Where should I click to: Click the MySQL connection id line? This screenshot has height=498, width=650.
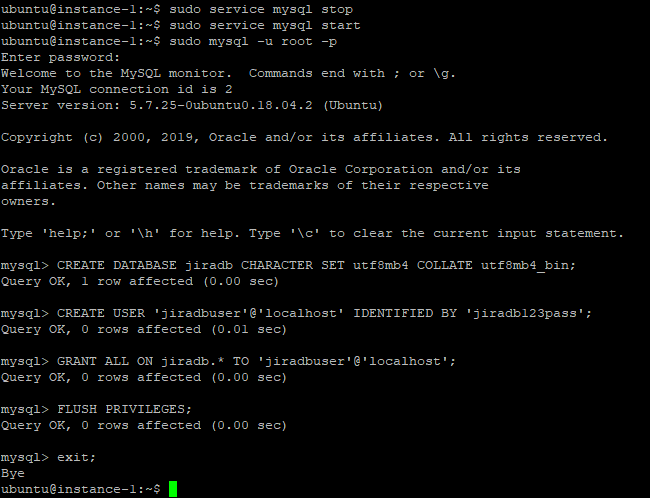click(116, 90)
